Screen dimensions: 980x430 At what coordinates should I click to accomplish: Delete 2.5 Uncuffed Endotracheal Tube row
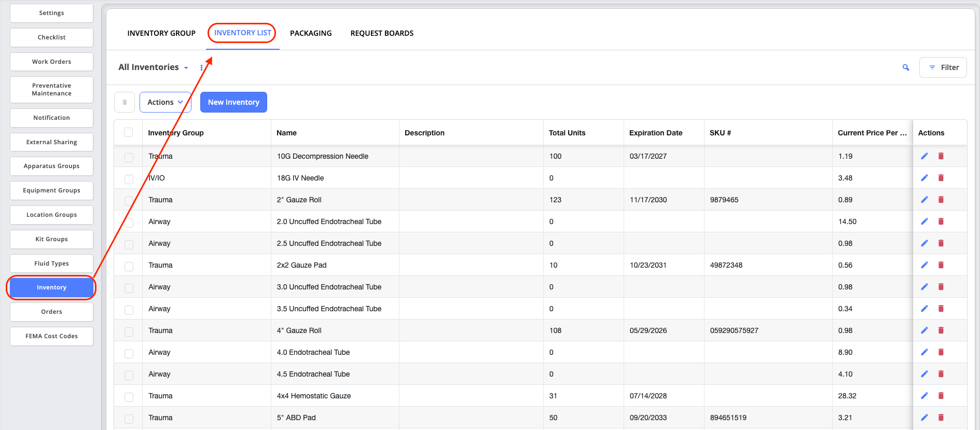tap(941, 243)
